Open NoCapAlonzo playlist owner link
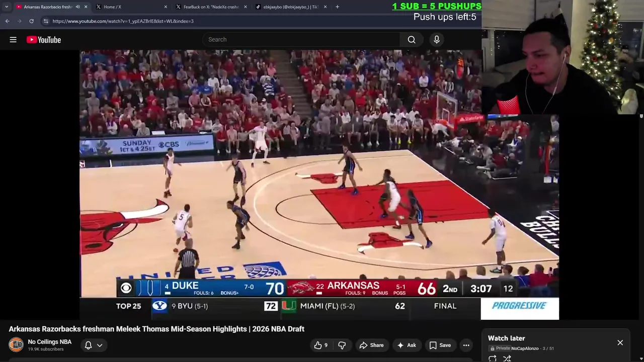 pyautogui.click(x=525, y=348)
